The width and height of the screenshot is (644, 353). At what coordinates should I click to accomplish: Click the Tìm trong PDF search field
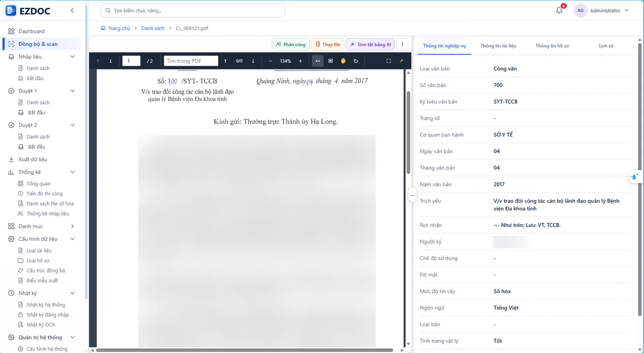pyautogui.click(x=191, y=61)
